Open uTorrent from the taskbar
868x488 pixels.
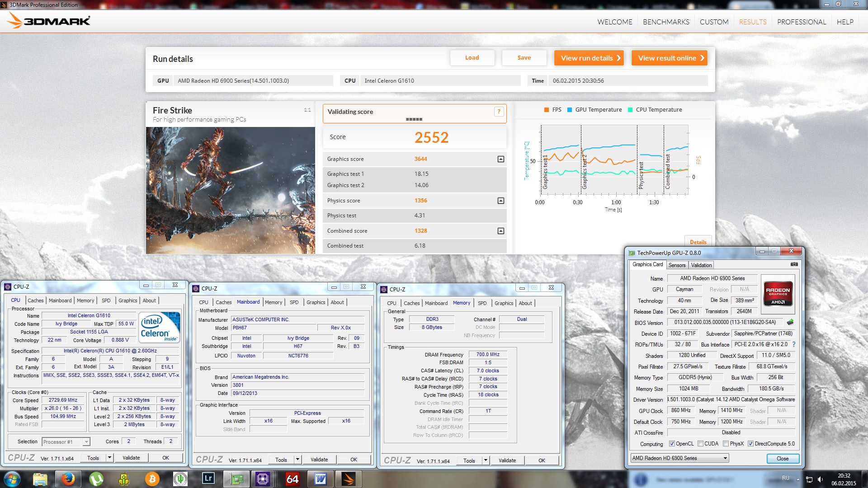pos(96,479)
